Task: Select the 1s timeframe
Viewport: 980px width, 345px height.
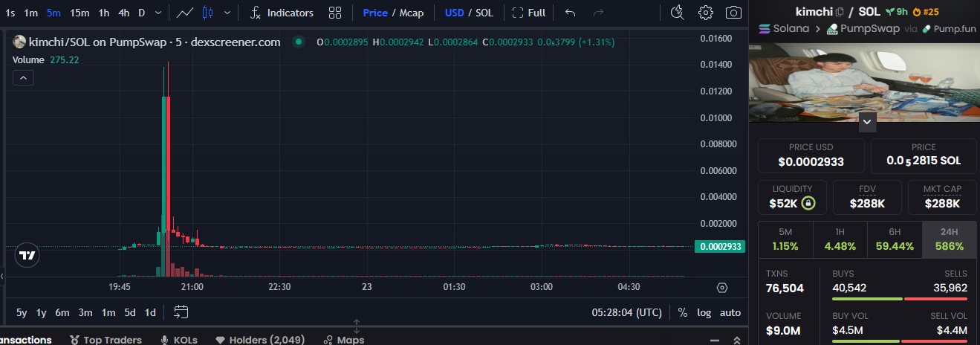Action: [x=10, y=13]
